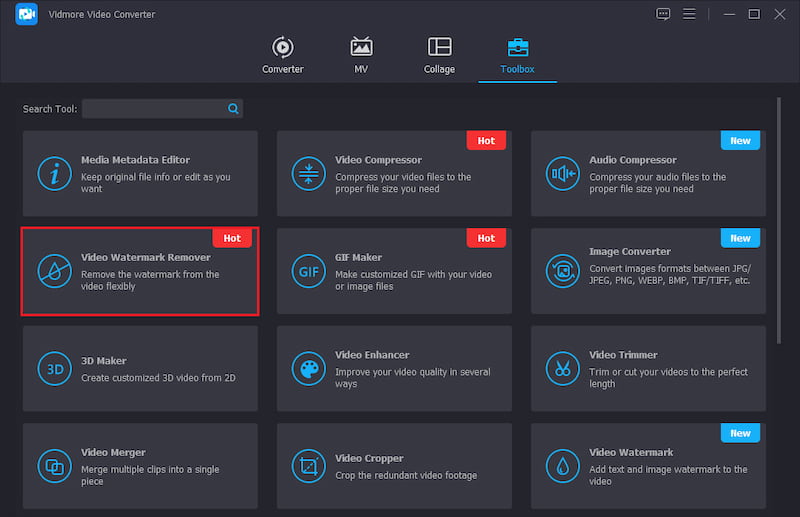Viewport: 800px width, 517px height.
Task: Click the Video Cropper icon
Action: [309, 466]
